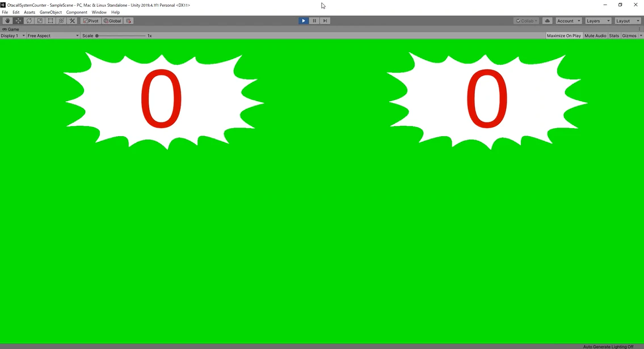This screenshot has width=644, height=349.
Task: Open the Component menu
Action: (x=77, y=12)
